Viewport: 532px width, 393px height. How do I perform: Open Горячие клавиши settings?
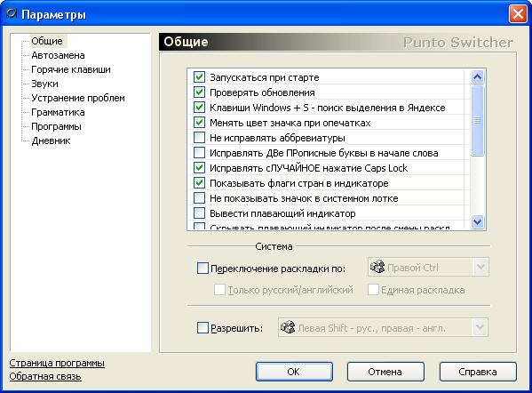click(71, 69)
